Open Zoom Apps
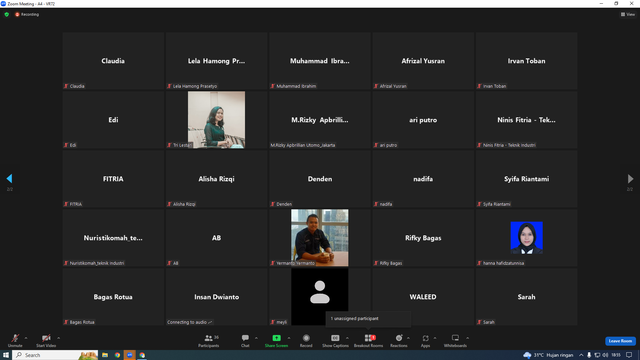Screen dimensions: 640x360 (x=425, y=340)
